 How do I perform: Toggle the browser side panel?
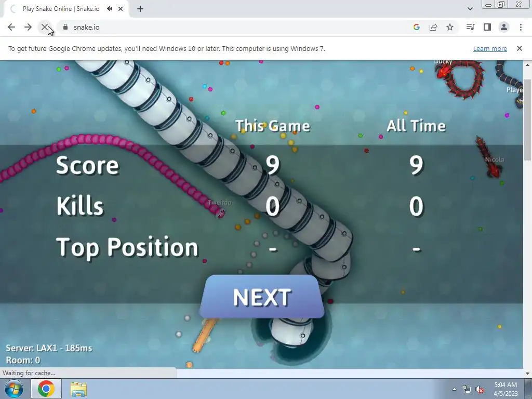click(487, 27)
